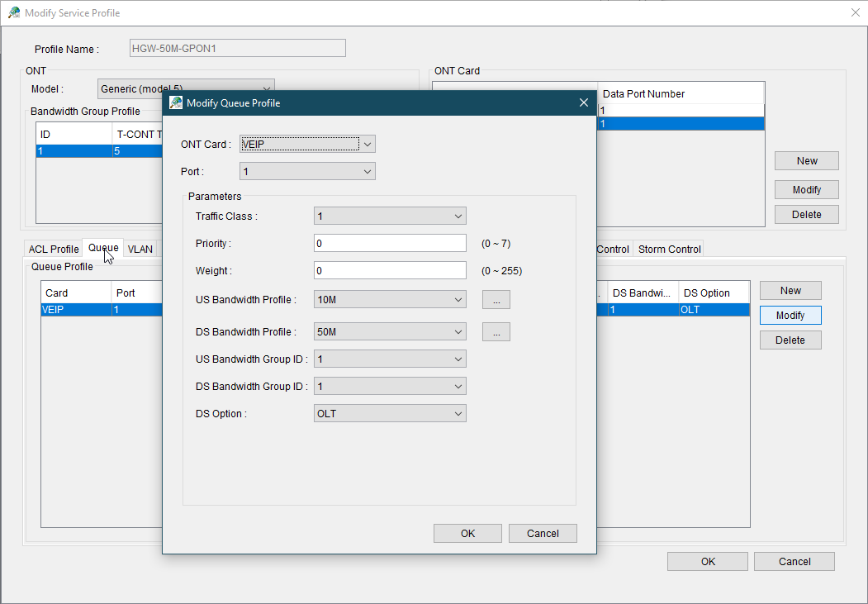Image resolution: width=868 pixels, height=604 pixels.
Task: Click the Priority input field
Action: (390, 244)
